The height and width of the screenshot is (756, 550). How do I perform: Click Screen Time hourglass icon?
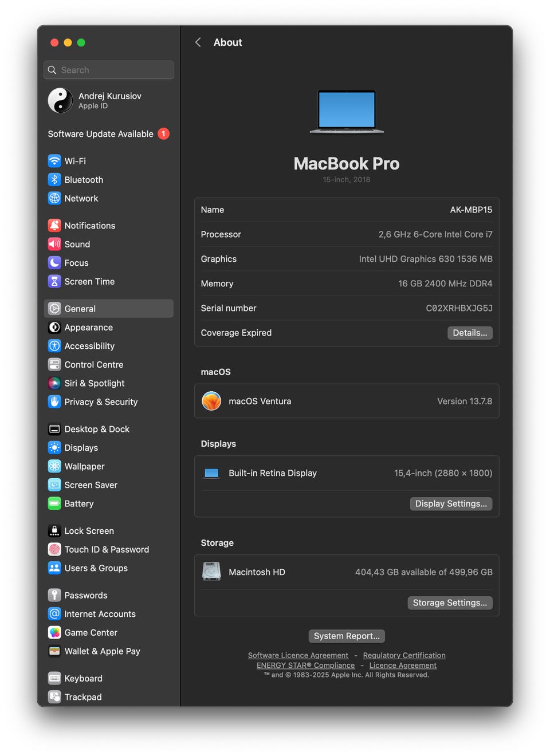54,281
